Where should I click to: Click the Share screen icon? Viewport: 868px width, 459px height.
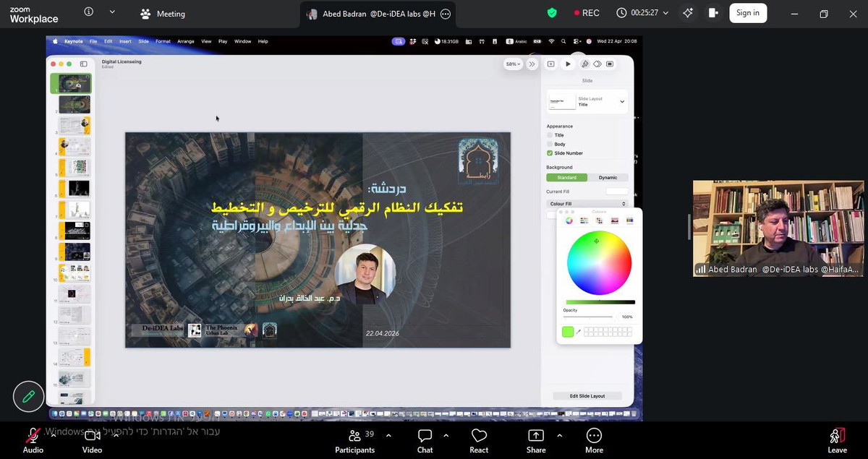pyautogui.click(x=536, y=436)
